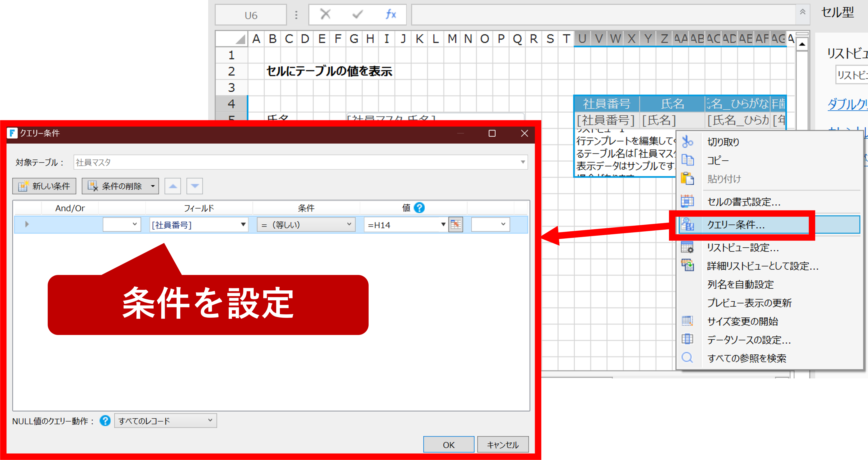Image resolution: width=868 pixels, height=460 pixels.
Task: Click the NULL query behavior help icon
Action: click(x=105, y=421)
